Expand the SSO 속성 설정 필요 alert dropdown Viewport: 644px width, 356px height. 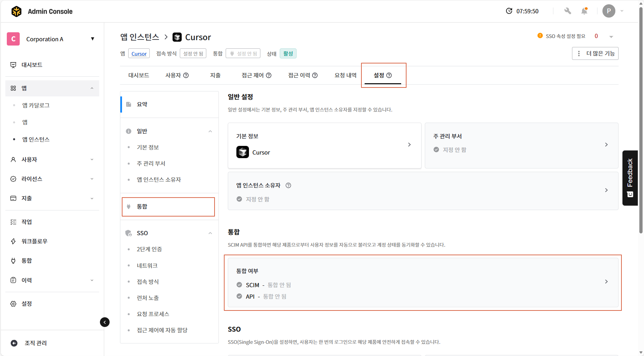point(611,37)
